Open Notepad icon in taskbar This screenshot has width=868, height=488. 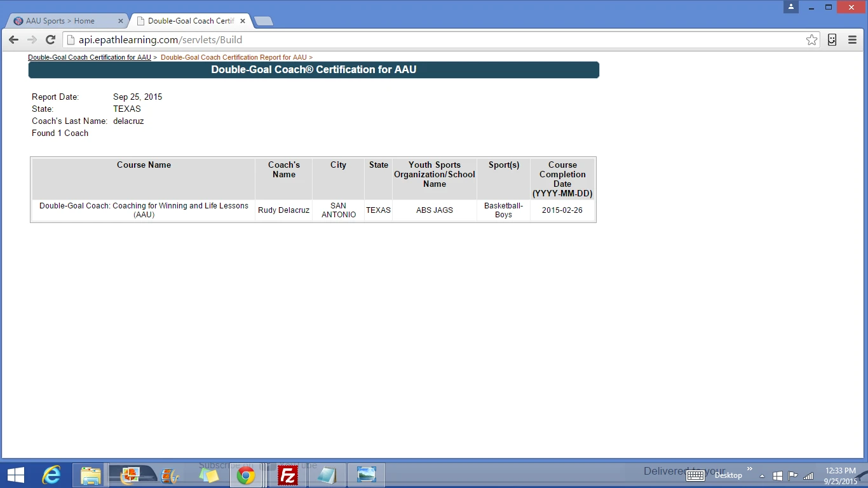(x=327, y=475)
